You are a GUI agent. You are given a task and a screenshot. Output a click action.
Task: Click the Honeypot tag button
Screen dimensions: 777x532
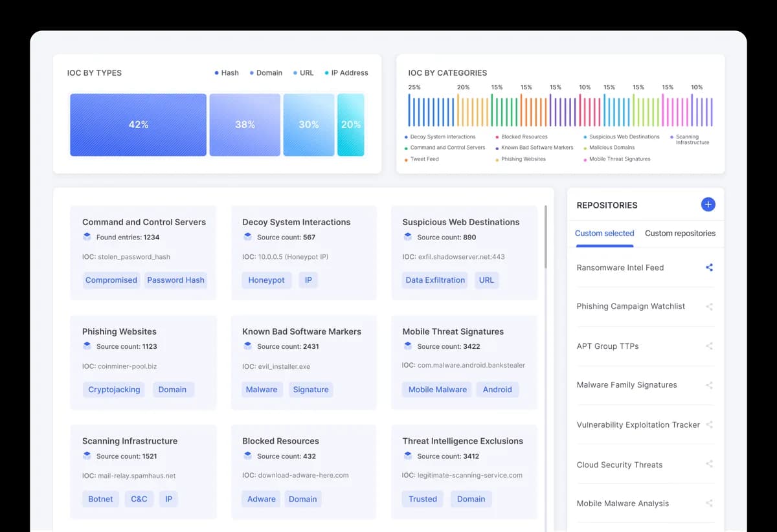pos(267,280)
